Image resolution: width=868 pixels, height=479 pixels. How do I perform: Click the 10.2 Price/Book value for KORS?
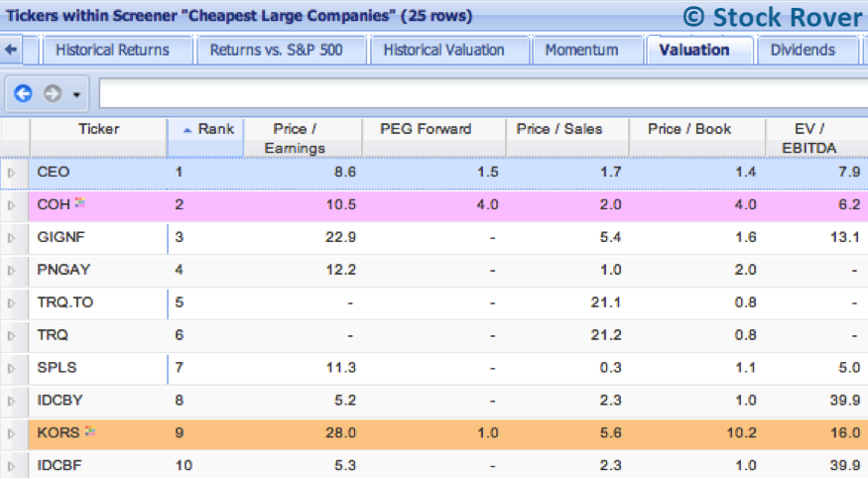[x=741, y=433]
